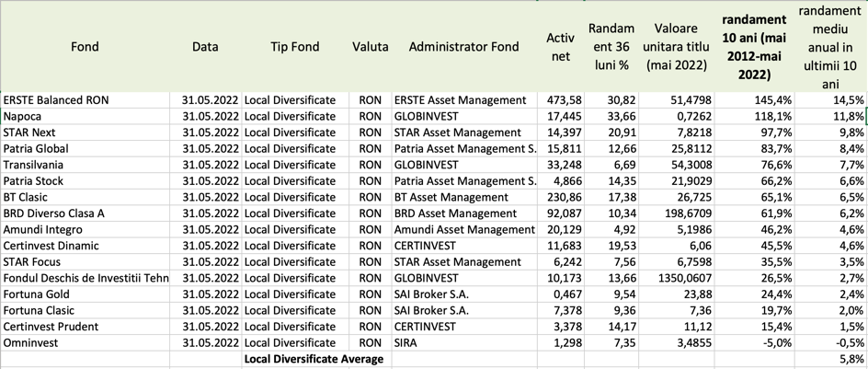The height and width of the screenshot is (369, 868).
Task: Select the 'Fond' column header
Action: point(85,47)
